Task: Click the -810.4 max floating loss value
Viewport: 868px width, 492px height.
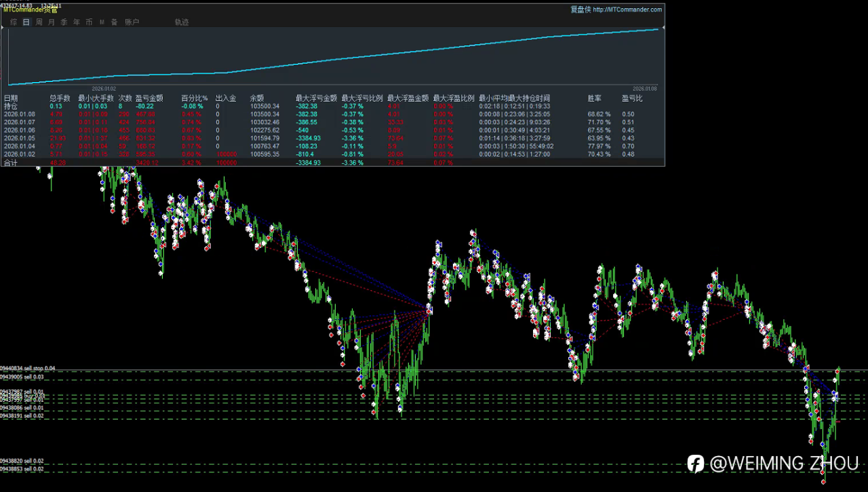Action: point(306,154)
